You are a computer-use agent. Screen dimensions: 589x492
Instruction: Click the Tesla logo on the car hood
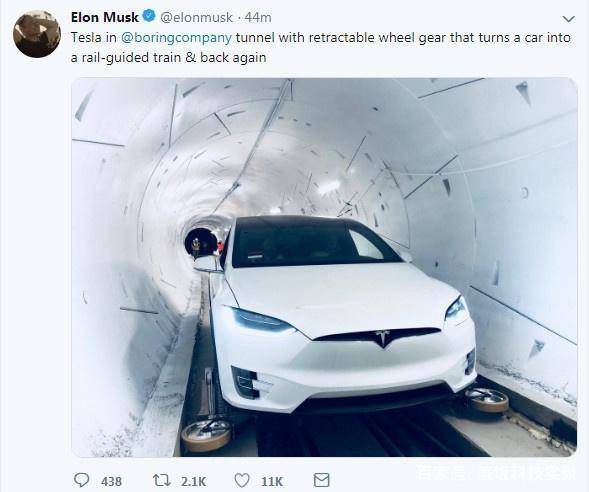[383, 338]
